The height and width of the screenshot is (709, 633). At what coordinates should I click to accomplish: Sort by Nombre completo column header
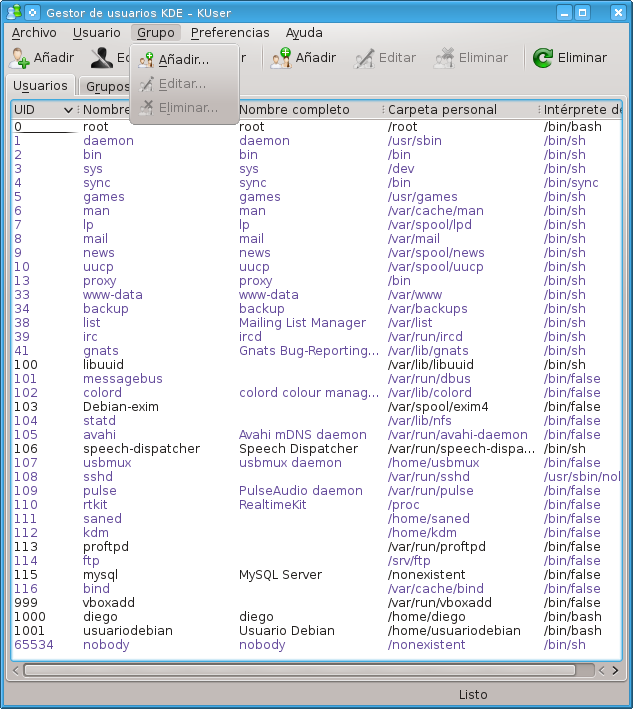[x=310, y=109]
